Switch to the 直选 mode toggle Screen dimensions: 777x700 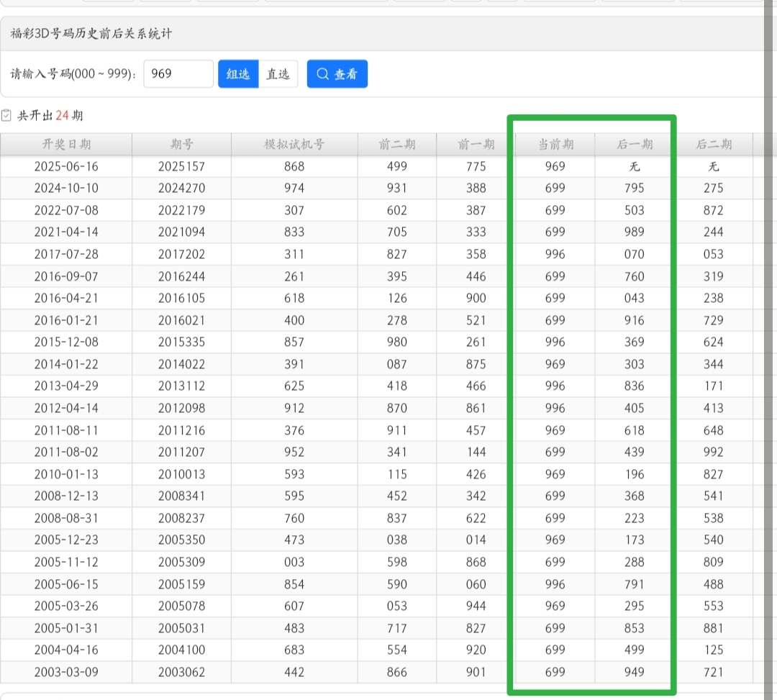coord(278,74)
